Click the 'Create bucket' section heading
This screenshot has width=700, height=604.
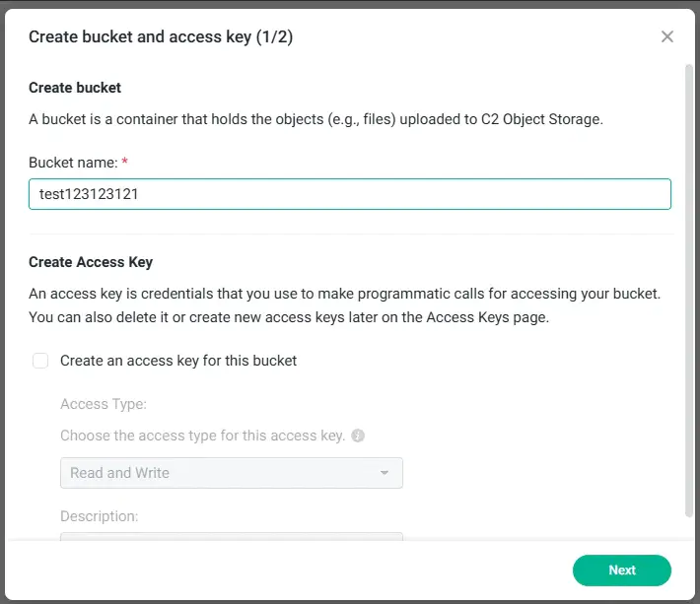coord(75,88)
